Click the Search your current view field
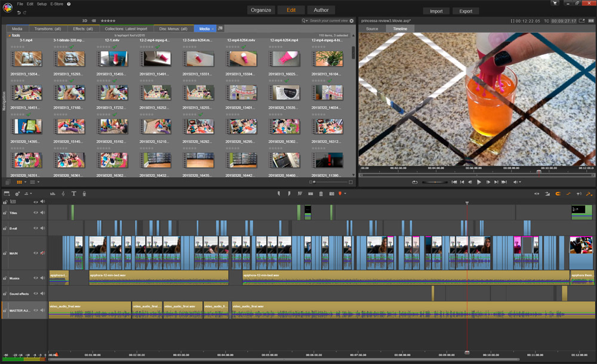597x364 pixels. [328, 21]
